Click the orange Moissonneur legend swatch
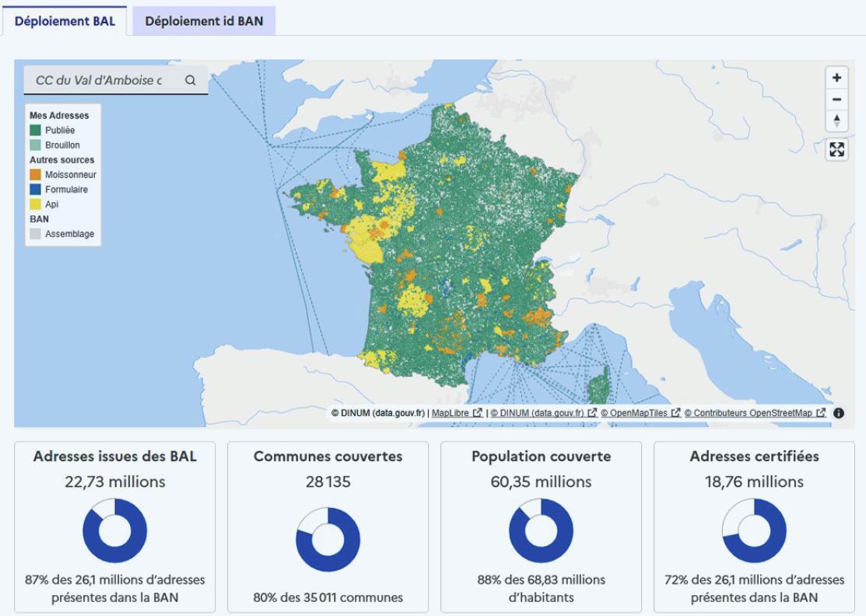The image size is (866, 616). click(x=35, y=174)
